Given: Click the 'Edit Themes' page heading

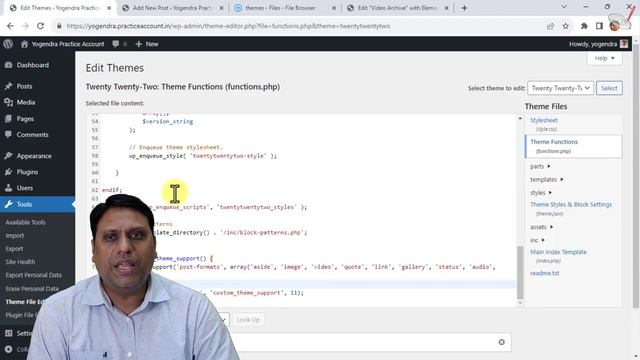Looking at the screenshot, I should click(x=115, y=68).
